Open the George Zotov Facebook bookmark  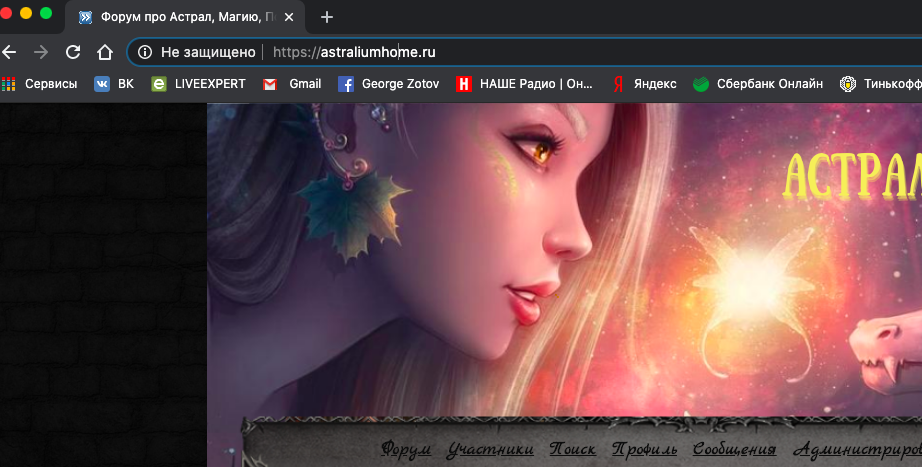[x=389, y=84]
